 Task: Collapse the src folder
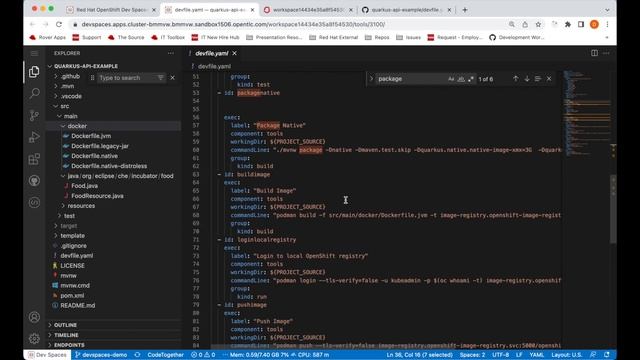pos(64,106)
